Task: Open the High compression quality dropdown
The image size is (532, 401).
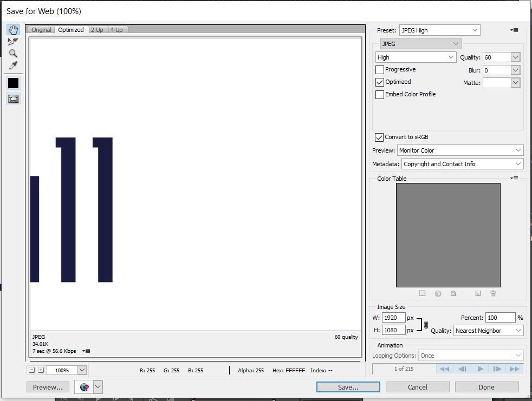Action: click(416, 57)
